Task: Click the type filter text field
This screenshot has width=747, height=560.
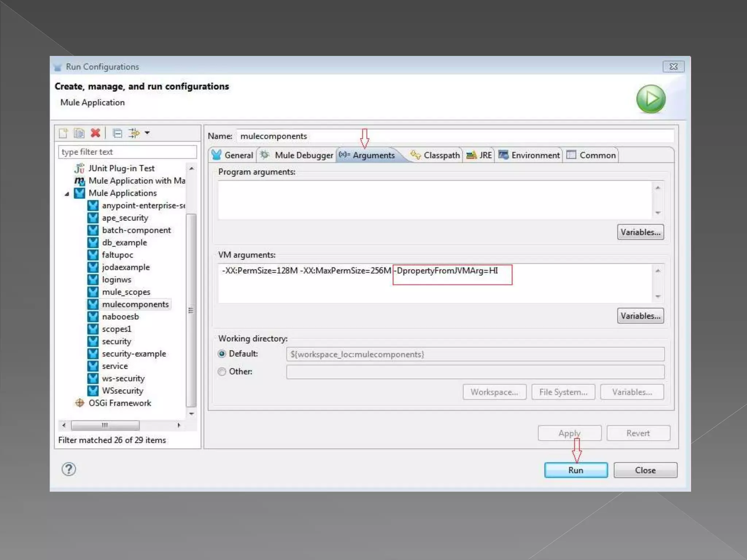Action: pos(127,152)
